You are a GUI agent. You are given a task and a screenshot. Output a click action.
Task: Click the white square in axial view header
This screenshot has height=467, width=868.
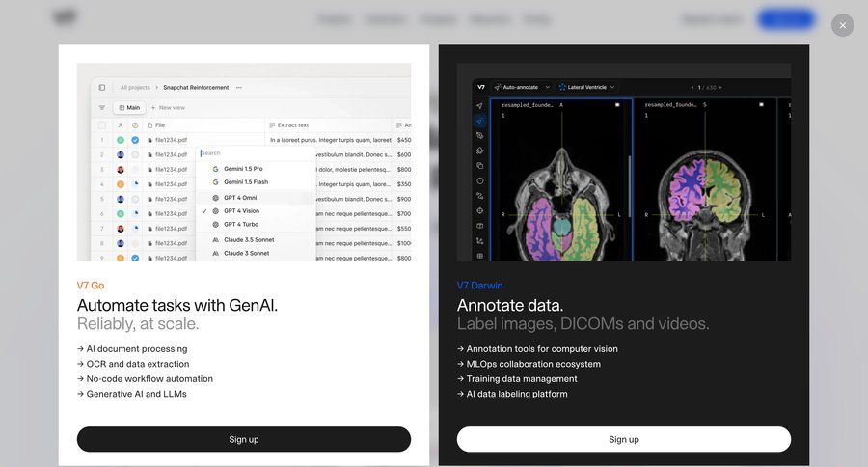coord(618,105)
